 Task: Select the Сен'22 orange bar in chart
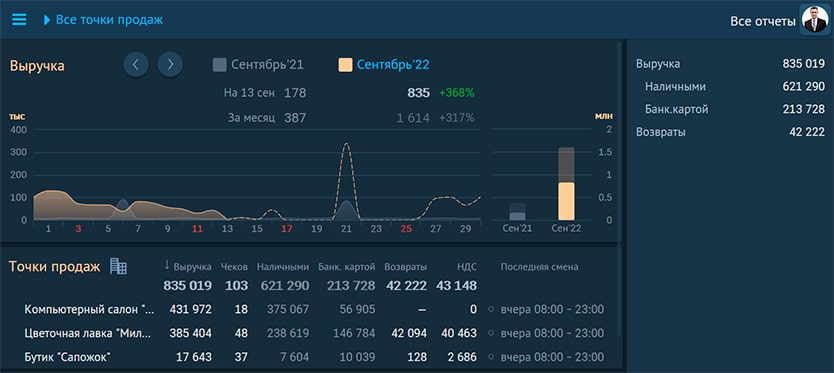tap(566, 201)
